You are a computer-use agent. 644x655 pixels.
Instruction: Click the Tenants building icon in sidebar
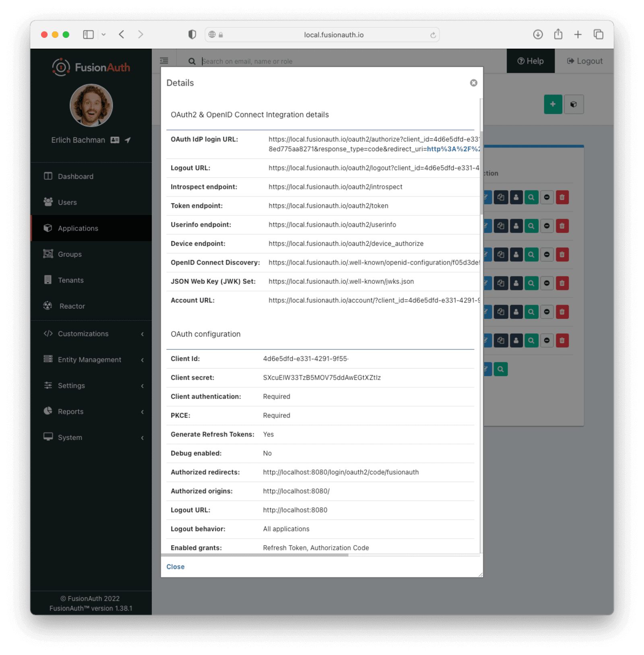point(48,279)
